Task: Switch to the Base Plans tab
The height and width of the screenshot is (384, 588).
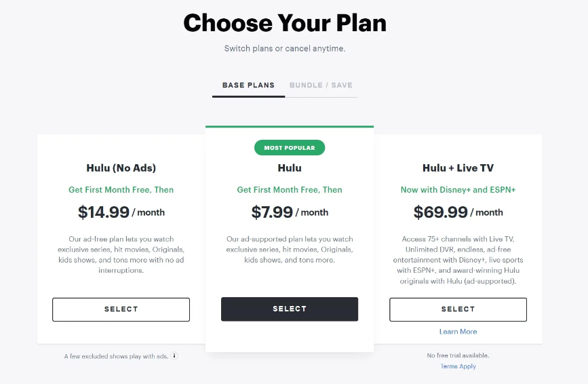Action: (248, 85)
